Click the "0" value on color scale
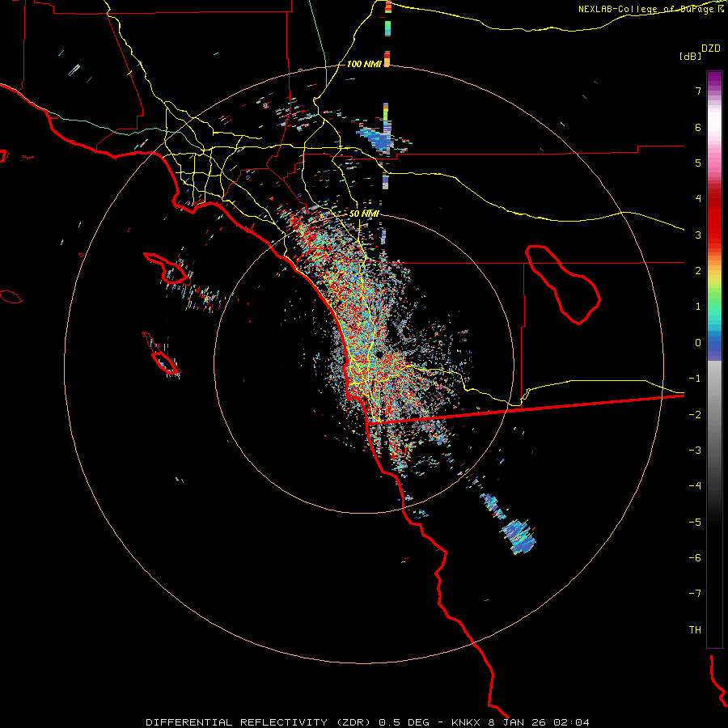The height and width of the screenshot is (728, 728). 698,343
